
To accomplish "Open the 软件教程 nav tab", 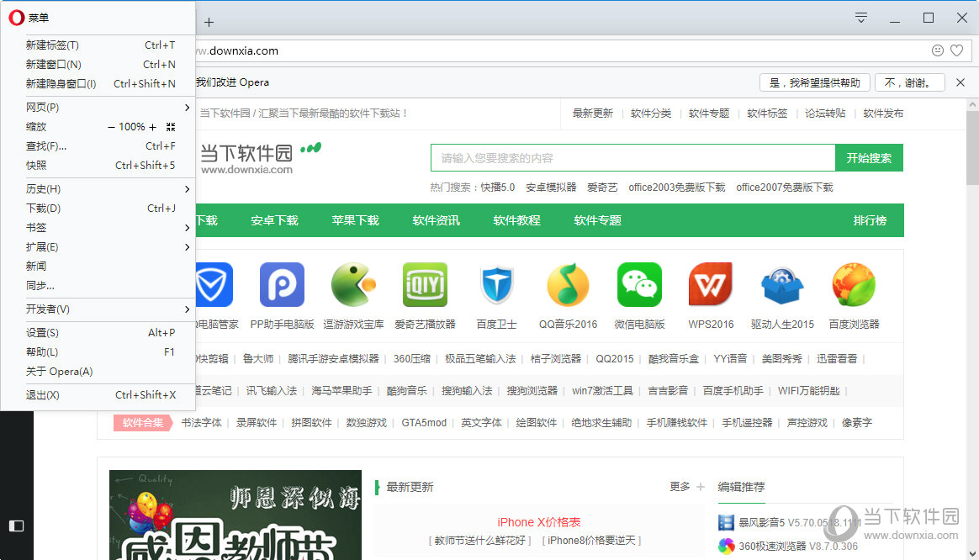I will point(517,220).
